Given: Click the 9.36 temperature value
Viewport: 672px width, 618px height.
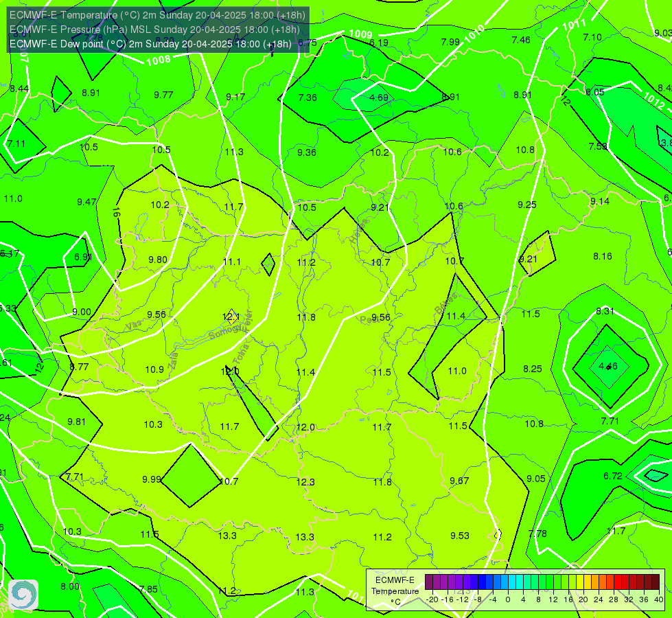Looking at the screenshot, I should pos(307,152).
